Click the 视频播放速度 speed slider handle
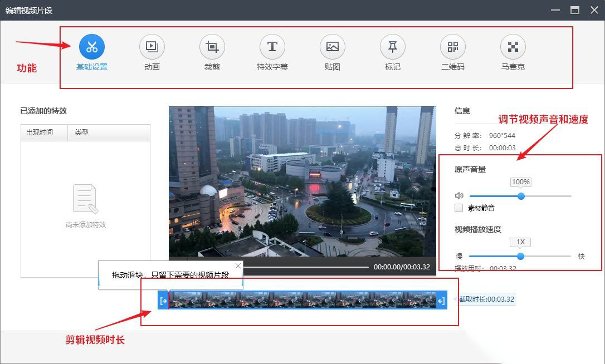 click(x=520, y=256)
